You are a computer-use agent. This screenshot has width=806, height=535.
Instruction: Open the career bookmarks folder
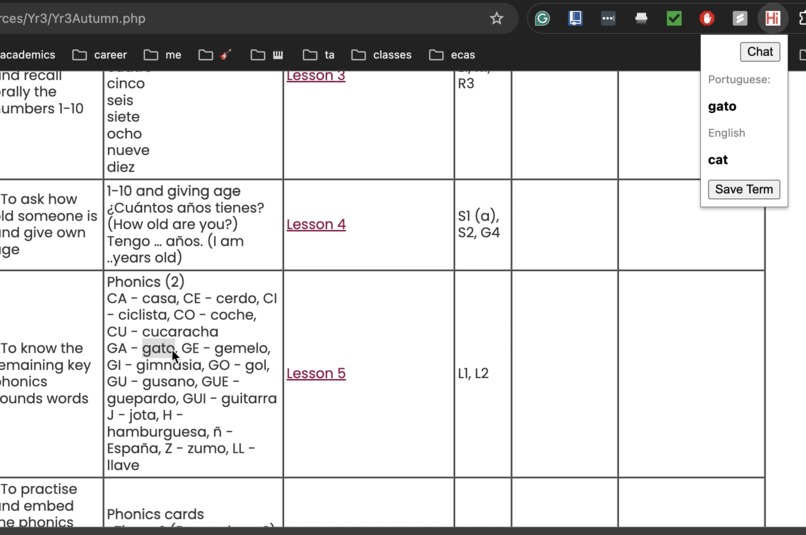(x=100, y=55)
